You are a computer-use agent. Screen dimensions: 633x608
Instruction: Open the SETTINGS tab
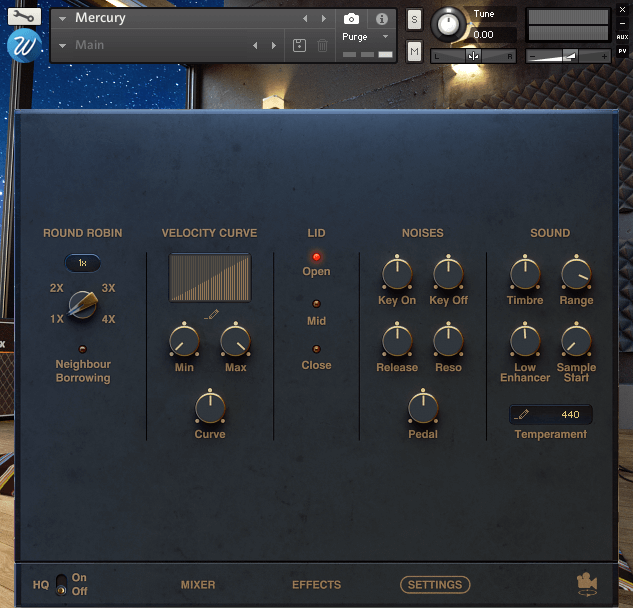[435, 585]
